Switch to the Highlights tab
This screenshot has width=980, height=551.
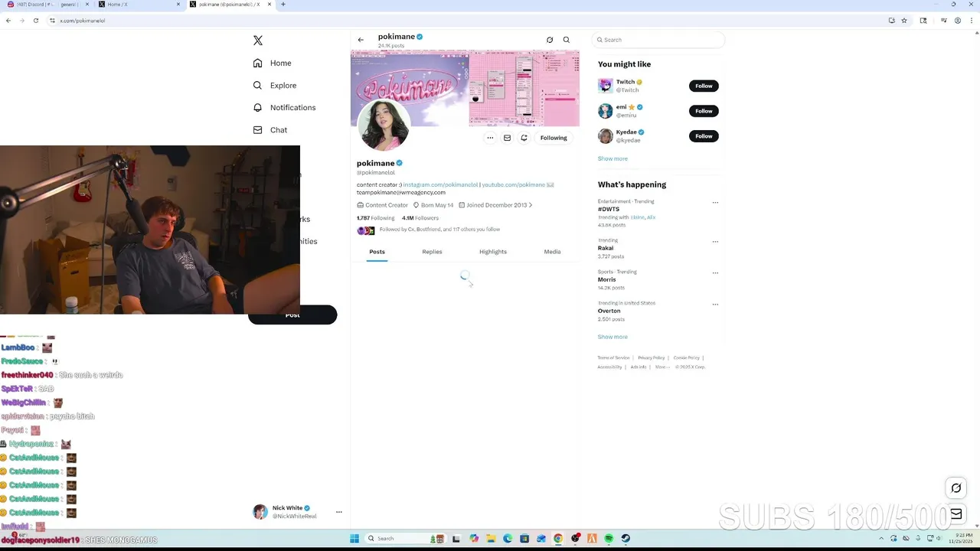[493, 252]
